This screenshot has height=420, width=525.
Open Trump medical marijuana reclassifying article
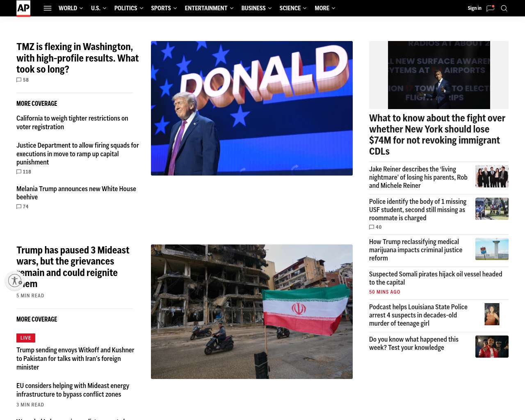(416, 250)
